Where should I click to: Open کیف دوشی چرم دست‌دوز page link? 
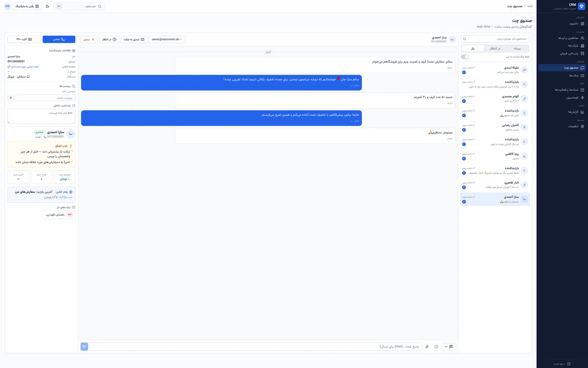coord(23,67)
